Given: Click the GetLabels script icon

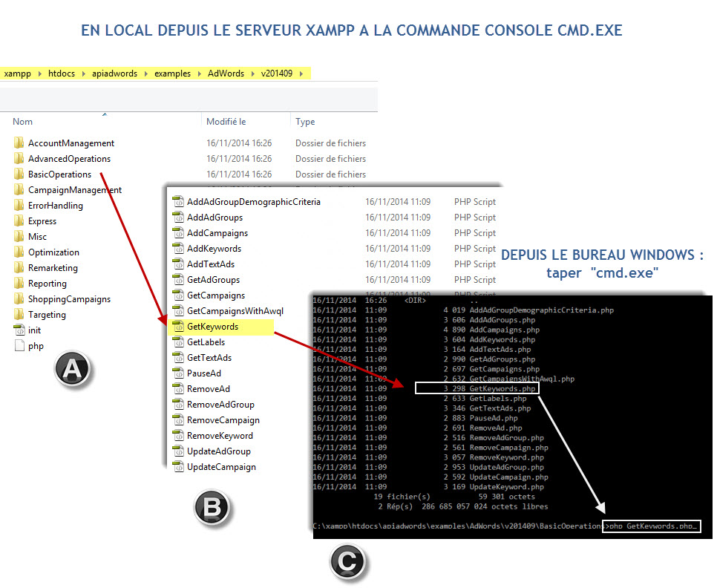Looking at the screenshot, I should click(x=178, y=342).
